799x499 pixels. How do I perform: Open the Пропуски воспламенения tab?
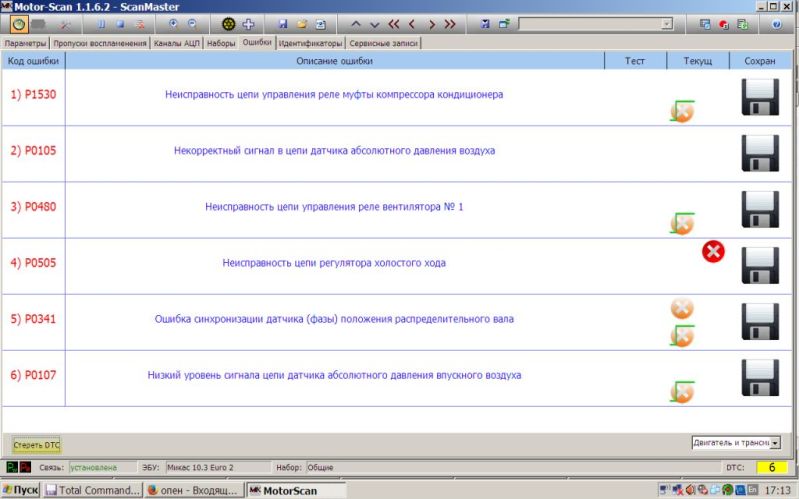[x=100, y=44]
